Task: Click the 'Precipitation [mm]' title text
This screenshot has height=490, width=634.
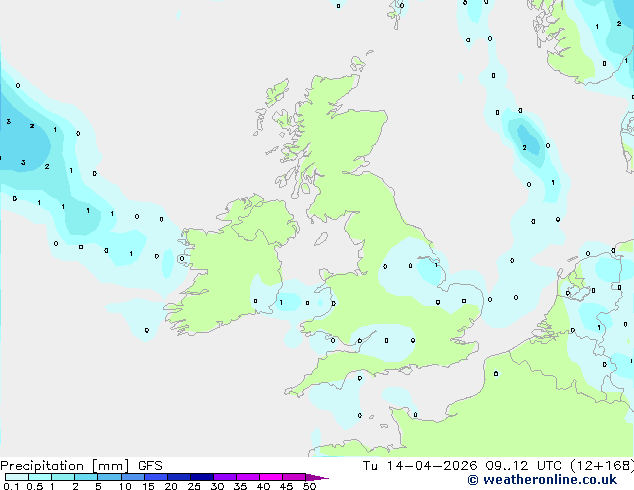Action: coord(65,466)
